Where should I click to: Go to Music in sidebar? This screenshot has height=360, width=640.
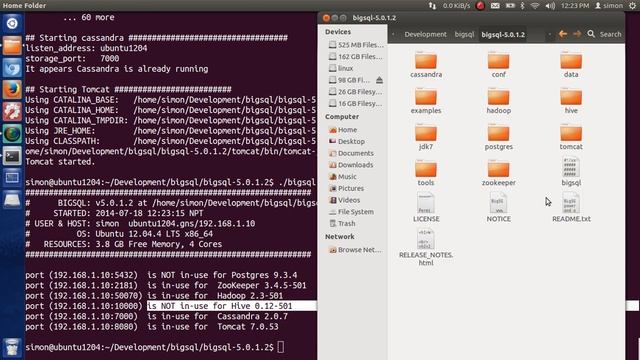coord(343,177)
